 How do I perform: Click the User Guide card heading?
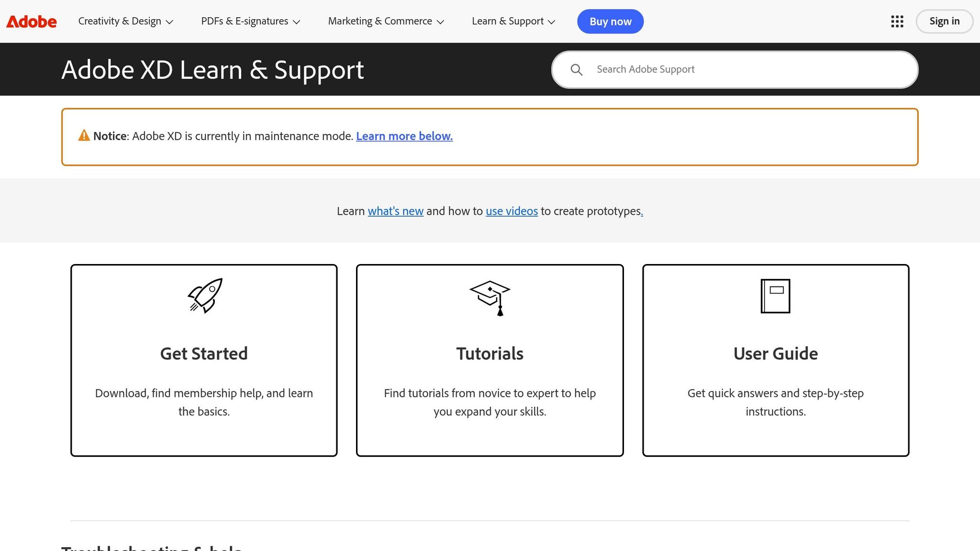[776, 353]
